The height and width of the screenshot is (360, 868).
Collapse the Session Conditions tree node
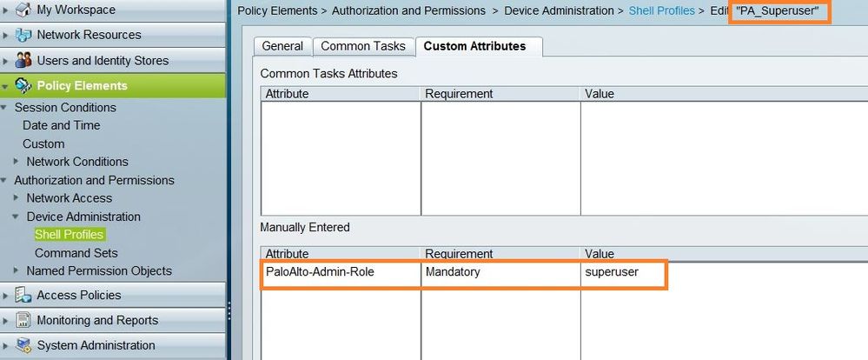coord(6,108)
